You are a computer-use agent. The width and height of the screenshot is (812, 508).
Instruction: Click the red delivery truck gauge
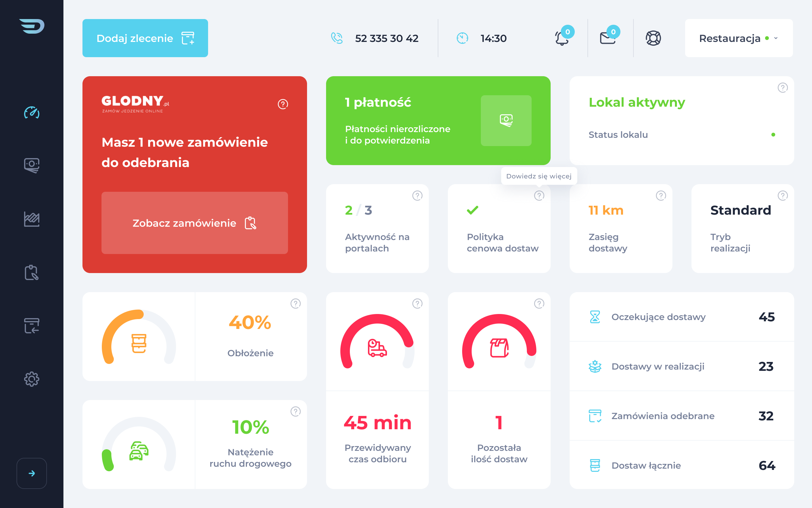(377, 341)
